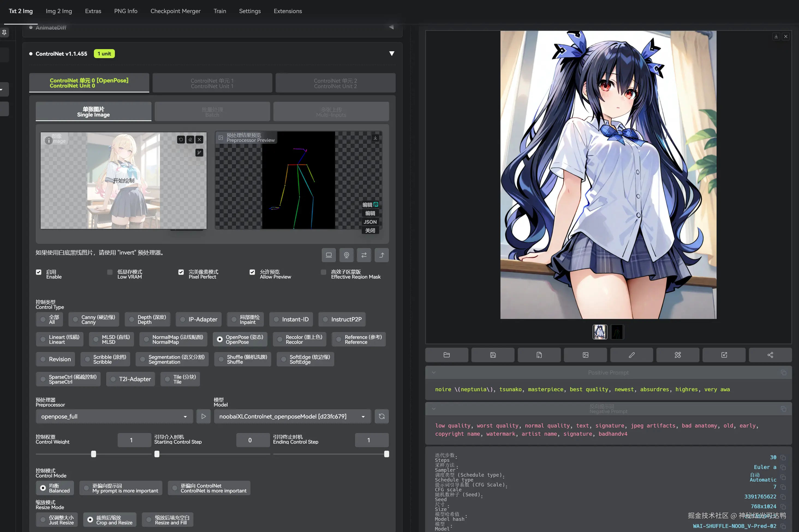Switch to ControlNet Unit 1 tab
The width and height of the screenshot is (799, 532).
pyautogui.click(x=212, y=83)
